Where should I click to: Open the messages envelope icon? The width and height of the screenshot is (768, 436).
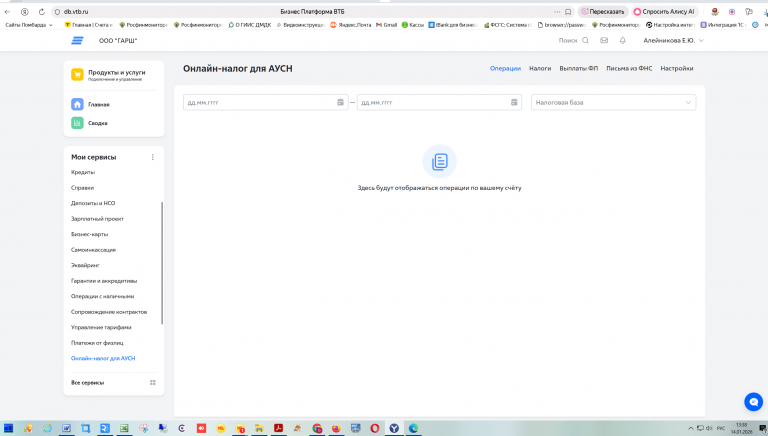coord(604,41)
